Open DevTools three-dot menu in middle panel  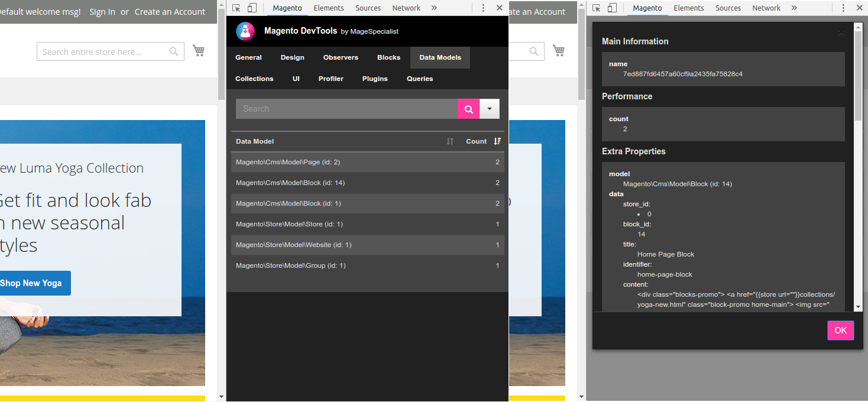pos(484,8)
